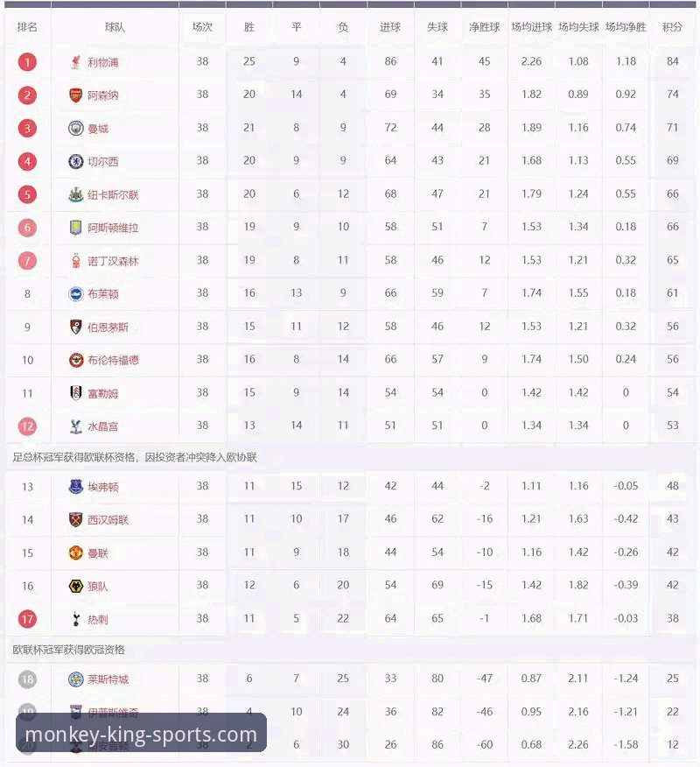Sort by the 进球 column header
This screenshot has width=700, height=767.
point(390,27)
